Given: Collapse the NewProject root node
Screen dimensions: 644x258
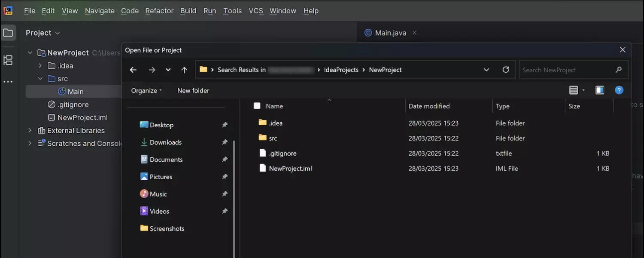Looking at the screenshot, I should [30, 53].
